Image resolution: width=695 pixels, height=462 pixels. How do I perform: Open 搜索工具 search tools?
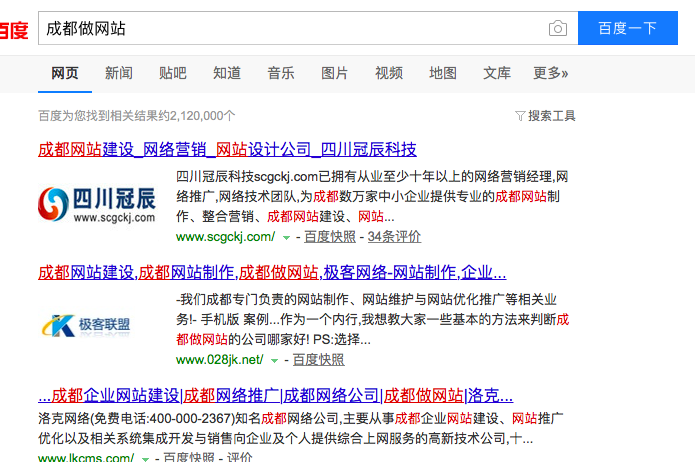pyautogui.click(x=551, y=116)
